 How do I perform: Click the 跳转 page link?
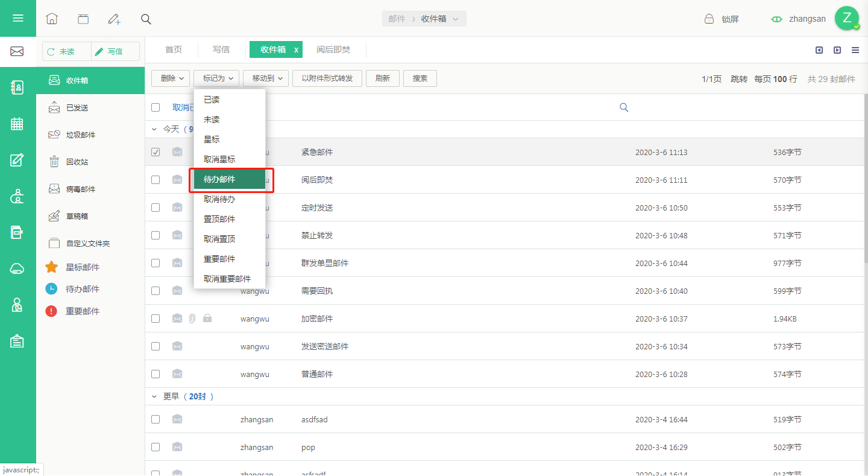click(x=739, y=79)
